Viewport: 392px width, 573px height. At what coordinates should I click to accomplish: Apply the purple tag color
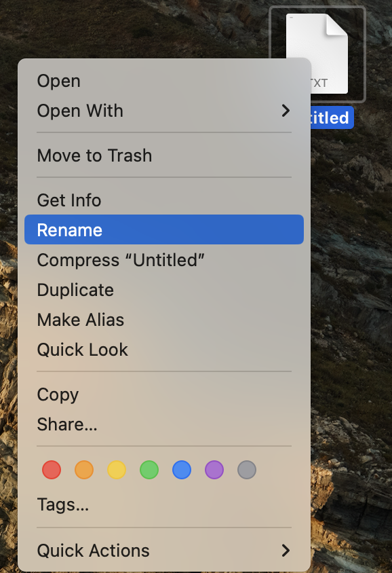[x=214, y=470]
